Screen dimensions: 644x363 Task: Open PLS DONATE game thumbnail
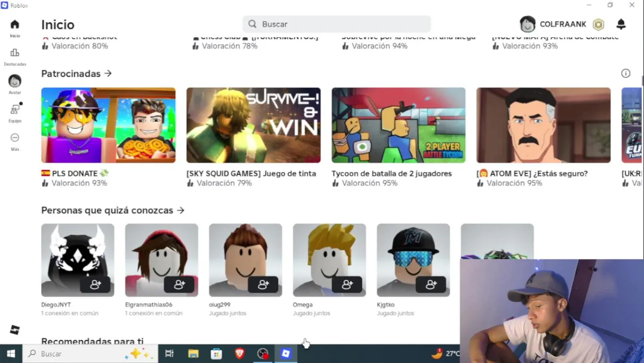coord(108,125)
